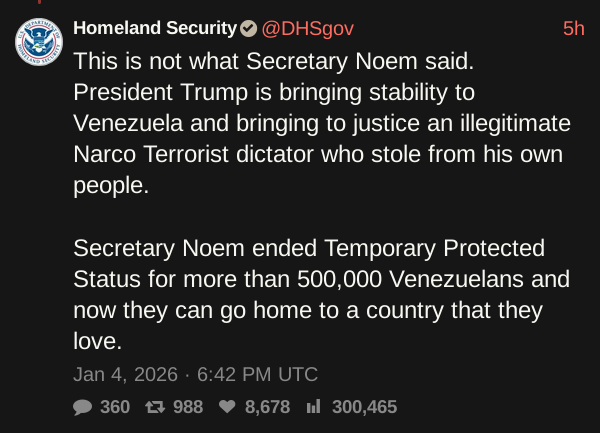Like the post with the heart icon
Viewport: 600px width, 433px height.
227,407
